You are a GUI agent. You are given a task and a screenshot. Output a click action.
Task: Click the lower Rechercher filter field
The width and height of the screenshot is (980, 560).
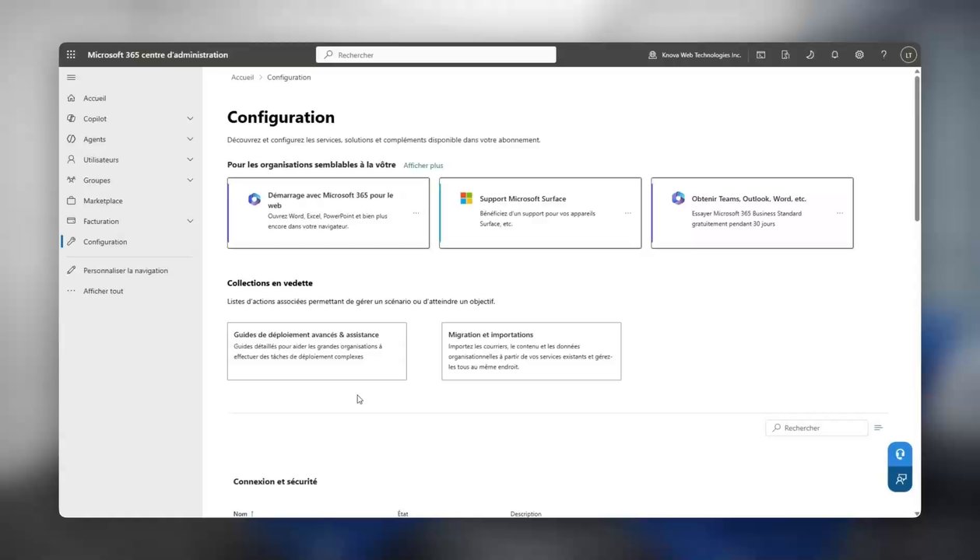click(817, 428)
